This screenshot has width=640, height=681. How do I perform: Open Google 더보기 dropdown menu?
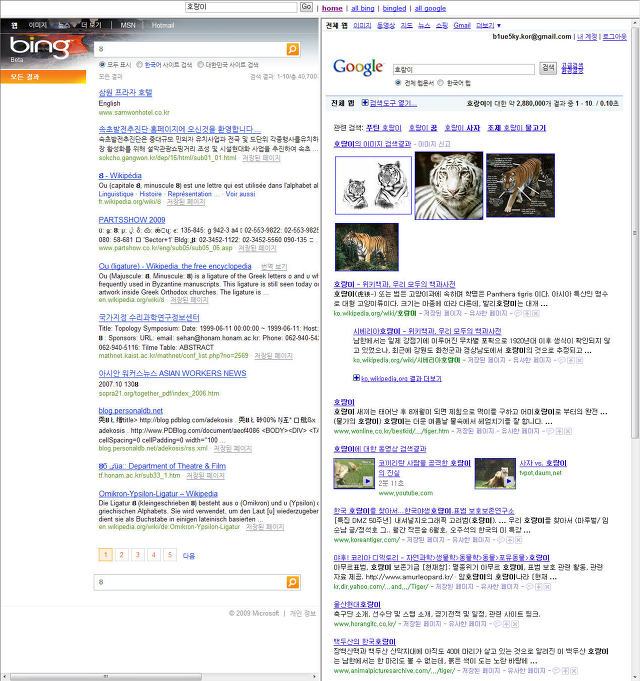point(488,26)
